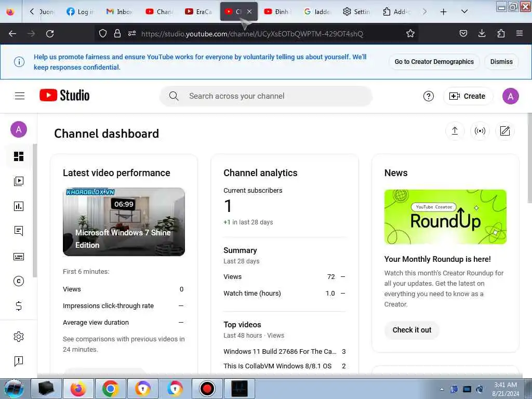532x399 pixels.
Task: Open top video Windows 11 Build 27686
Action: point(280,352)
